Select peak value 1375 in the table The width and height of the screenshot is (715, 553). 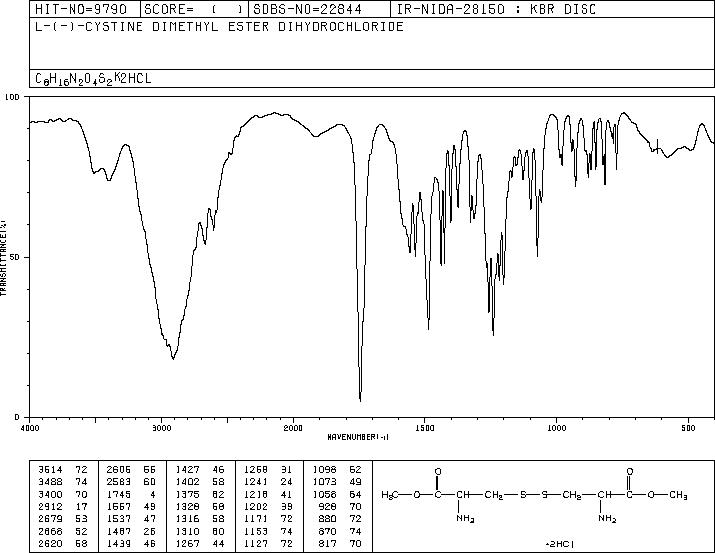[187, 494]
